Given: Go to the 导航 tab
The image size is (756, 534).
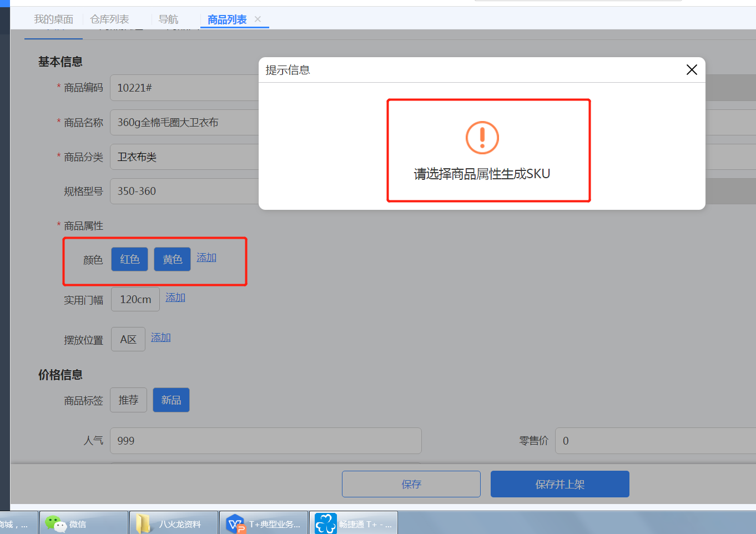Looking at the screenshot, I should tap(168, 19).
